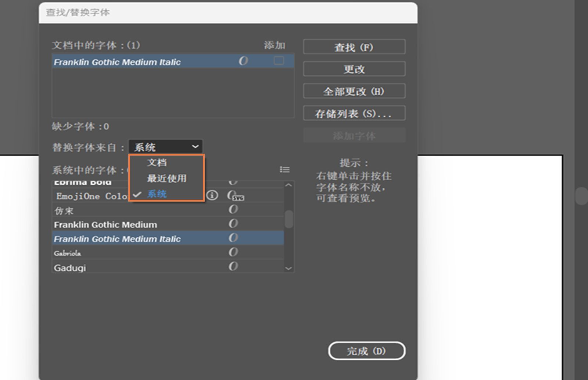Screen dimensions: 588x380
Task: Click the down arrow on the font list scrollbar
Action: click(x=288, y=268)
